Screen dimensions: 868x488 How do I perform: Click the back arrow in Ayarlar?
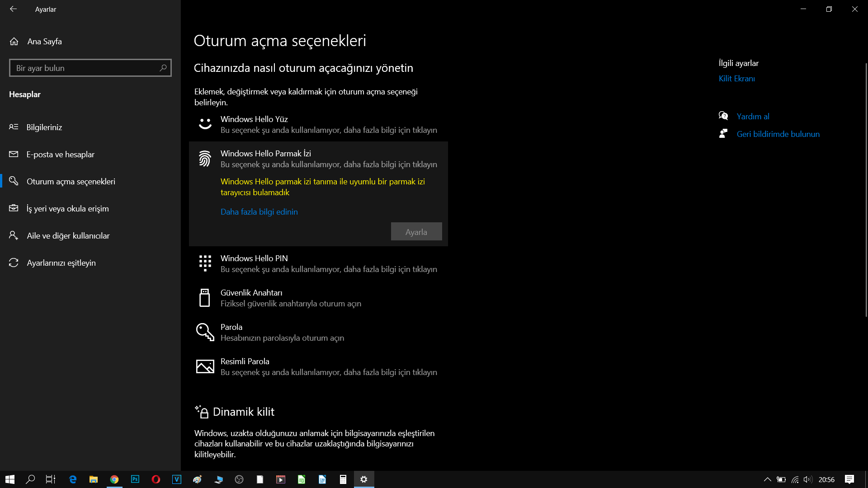click(13, 9)
